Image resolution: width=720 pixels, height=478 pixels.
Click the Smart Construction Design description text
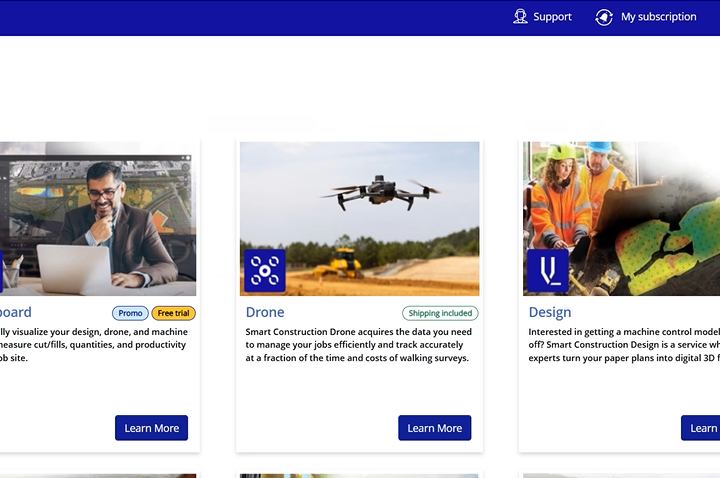(x=623, y=344)
